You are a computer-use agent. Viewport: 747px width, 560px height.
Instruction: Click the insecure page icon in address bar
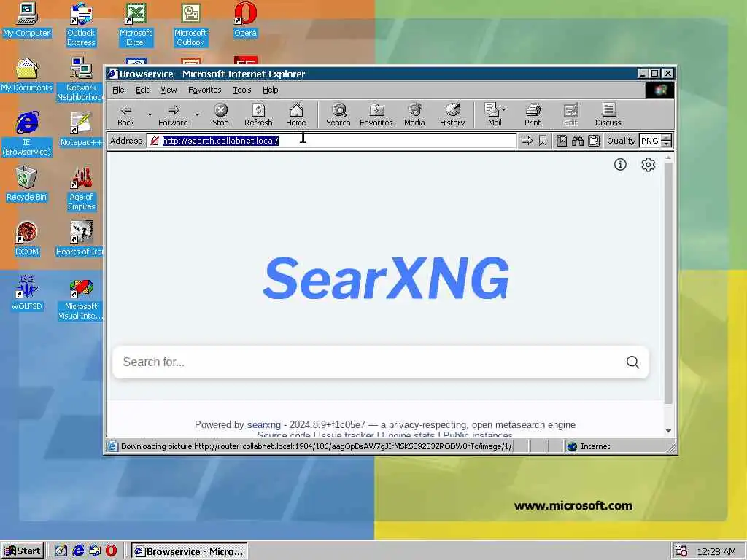[x=155, y=141]
